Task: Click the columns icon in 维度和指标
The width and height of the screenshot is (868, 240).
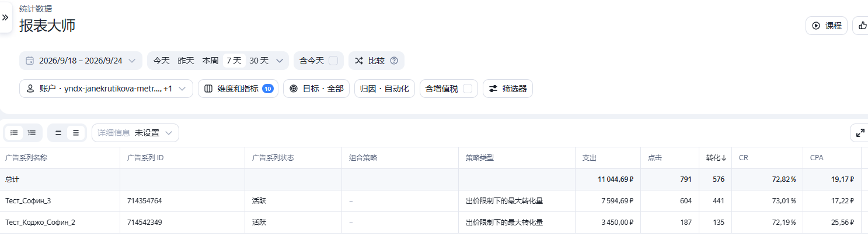Action: (208, 89)
